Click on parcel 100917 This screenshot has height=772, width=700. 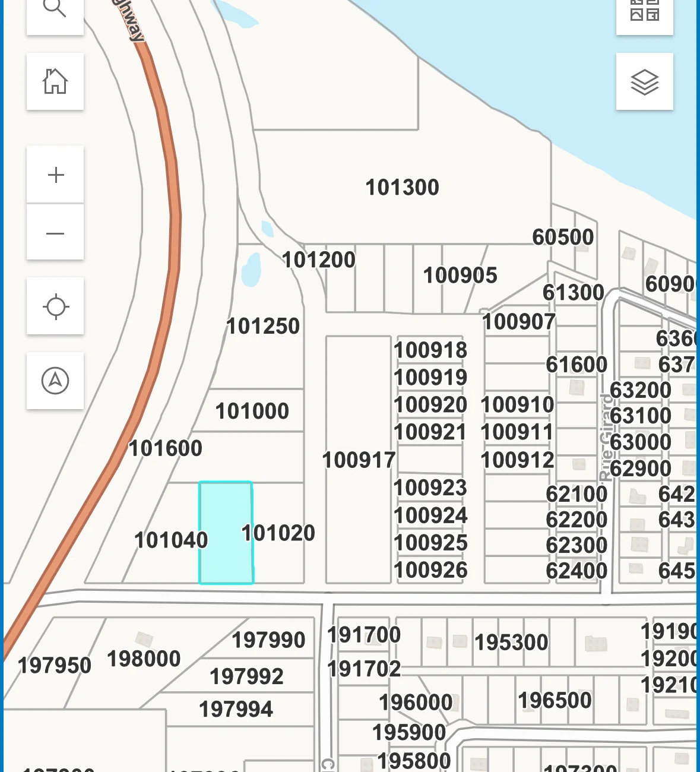358,460
